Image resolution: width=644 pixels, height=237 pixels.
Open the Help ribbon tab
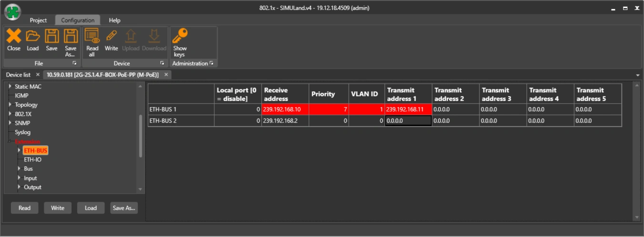pos(114,21)
